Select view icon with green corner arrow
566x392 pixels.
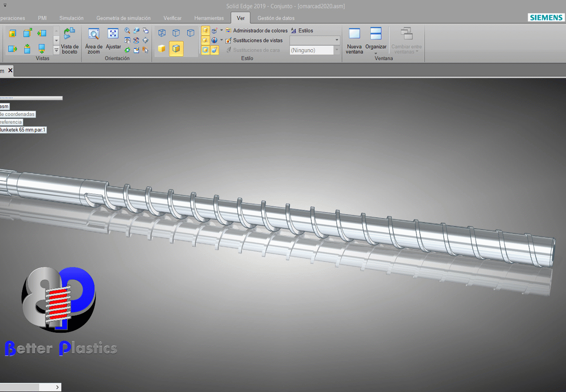[28, 32]
